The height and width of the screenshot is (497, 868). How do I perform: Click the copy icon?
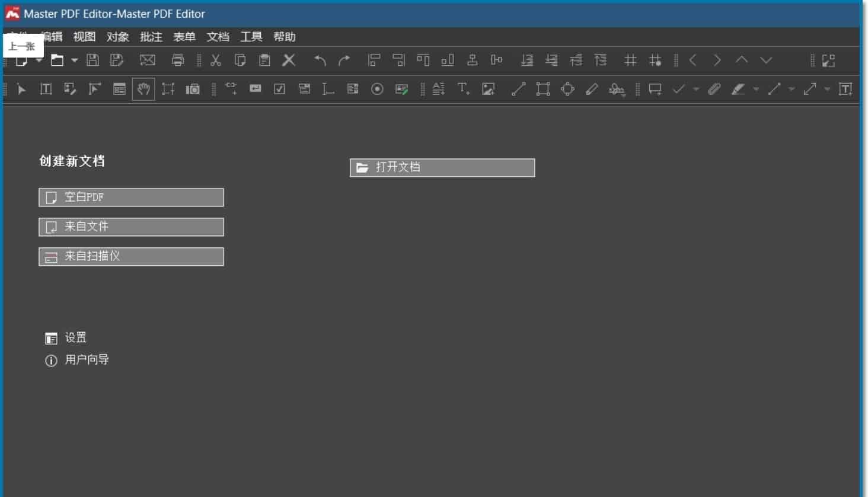240,60
